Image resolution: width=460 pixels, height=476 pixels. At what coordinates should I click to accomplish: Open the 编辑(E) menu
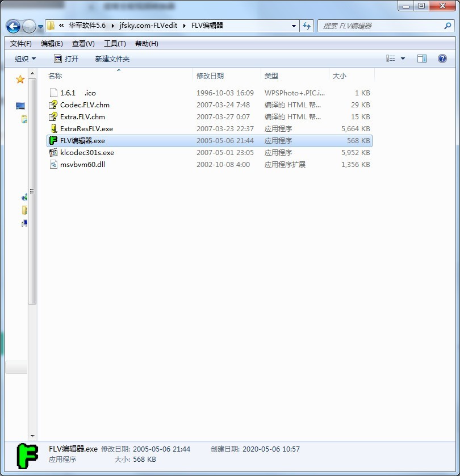pos(52,44)
